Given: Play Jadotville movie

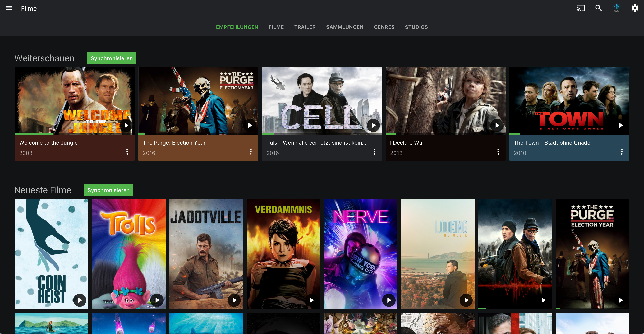Looking at the screenshot, I should point(234,300).
